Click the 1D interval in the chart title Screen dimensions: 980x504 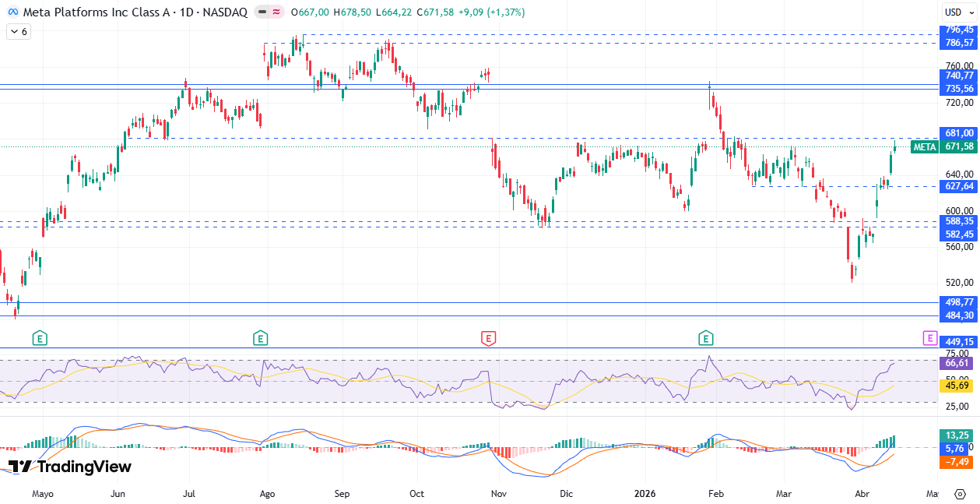point(187,12)
